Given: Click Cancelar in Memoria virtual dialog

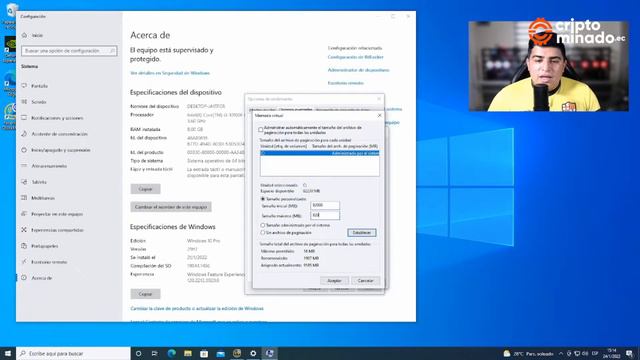Looking at the screenshot, I should tap(365, 281).
